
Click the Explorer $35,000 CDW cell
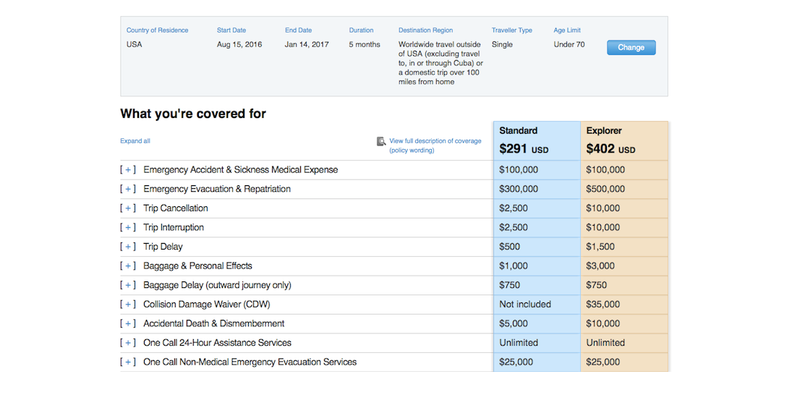(x=624, y=304)
